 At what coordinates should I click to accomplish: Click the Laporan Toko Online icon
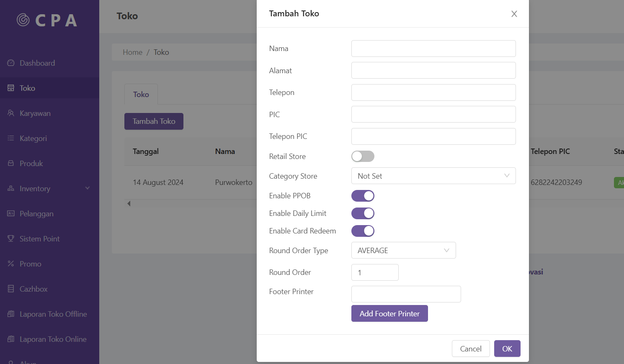(x=11, y=339)
